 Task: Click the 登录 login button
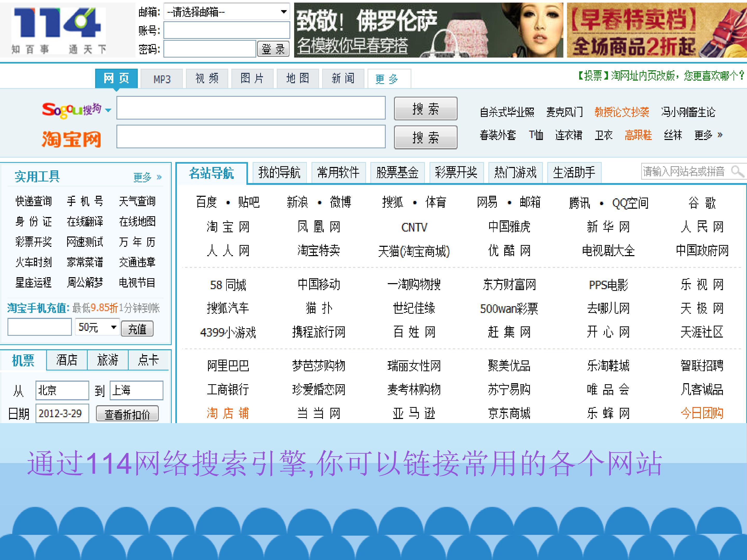(x=273, y=49)
